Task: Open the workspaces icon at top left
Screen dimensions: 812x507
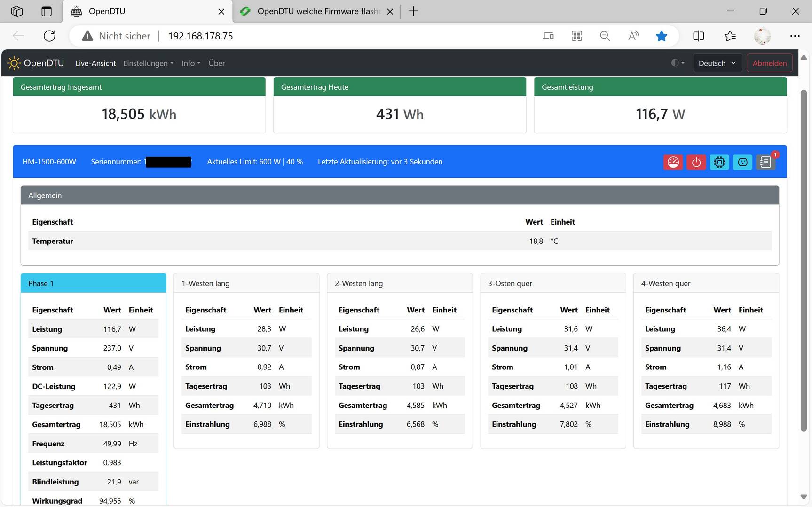Action: (x=17, y=11)
